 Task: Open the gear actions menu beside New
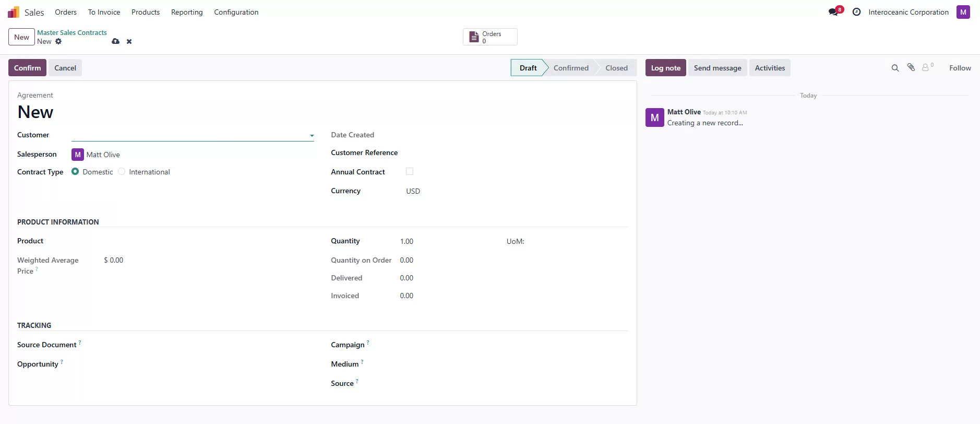pos(58,41)
